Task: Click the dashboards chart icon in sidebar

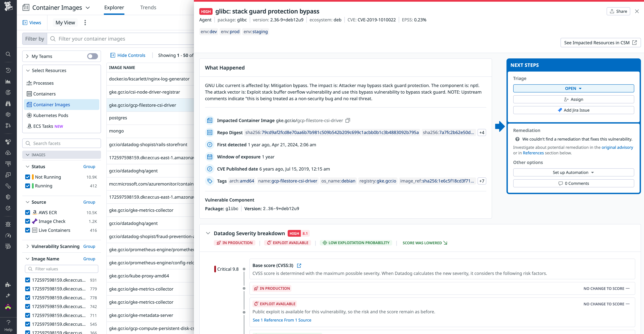Action: [8, 81]
